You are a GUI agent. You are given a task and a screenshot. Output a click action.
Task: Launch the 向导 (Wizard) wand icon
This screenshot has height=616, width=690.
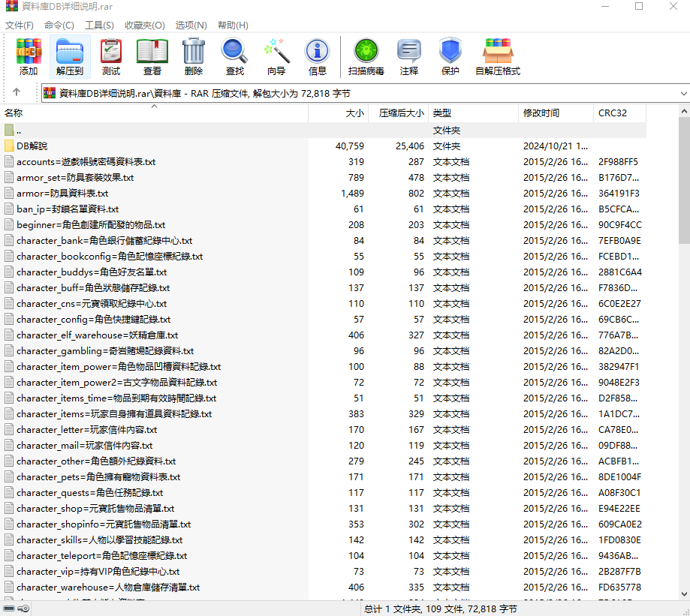point(276,56)
